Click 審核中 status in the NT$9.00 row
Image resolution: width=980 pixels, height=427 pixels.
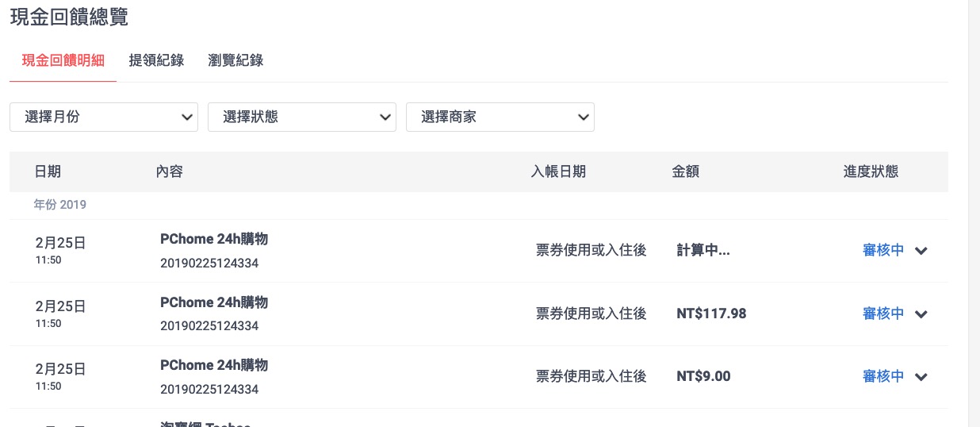[883, 376]
